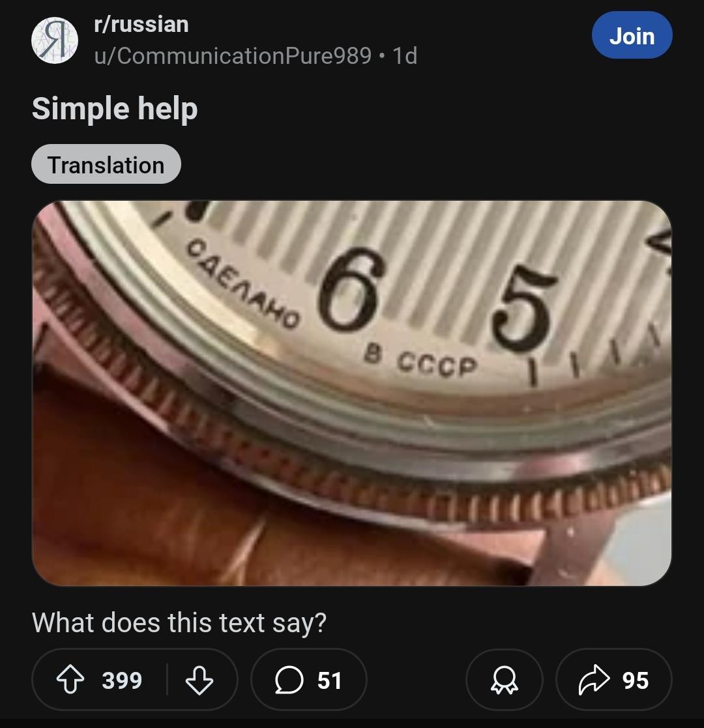Open the r/russian subreddit link
The image size is (704, 728).
[x=141, y=24]
